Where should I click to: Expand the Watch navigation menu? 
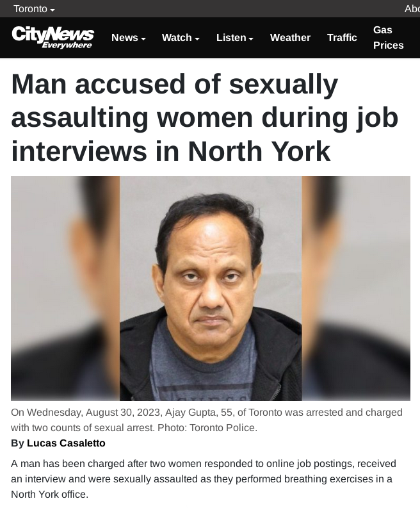click(181, 38)
